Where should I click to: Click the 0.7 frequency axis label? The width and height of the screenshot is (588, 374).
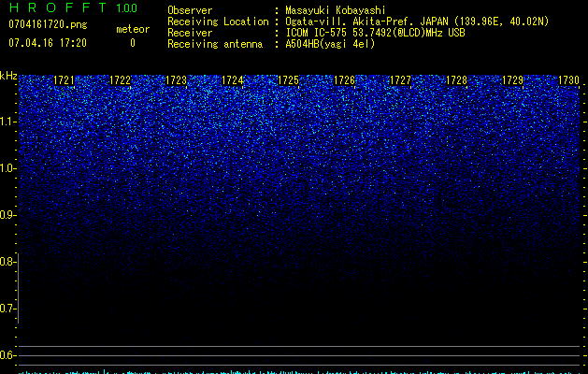click(x=7, y=309)
